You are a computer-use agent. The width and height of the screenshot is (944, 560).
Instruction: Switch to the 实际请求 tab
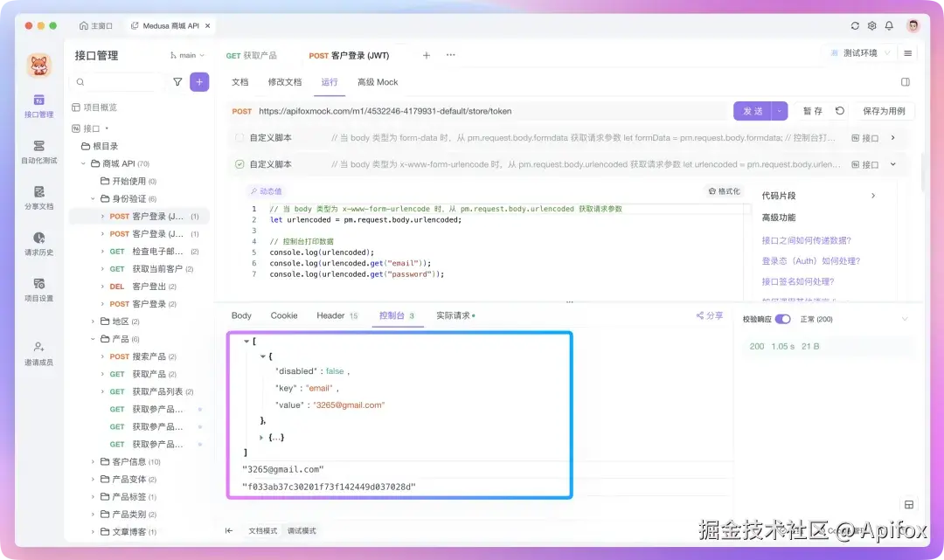[x=455, y=315]
